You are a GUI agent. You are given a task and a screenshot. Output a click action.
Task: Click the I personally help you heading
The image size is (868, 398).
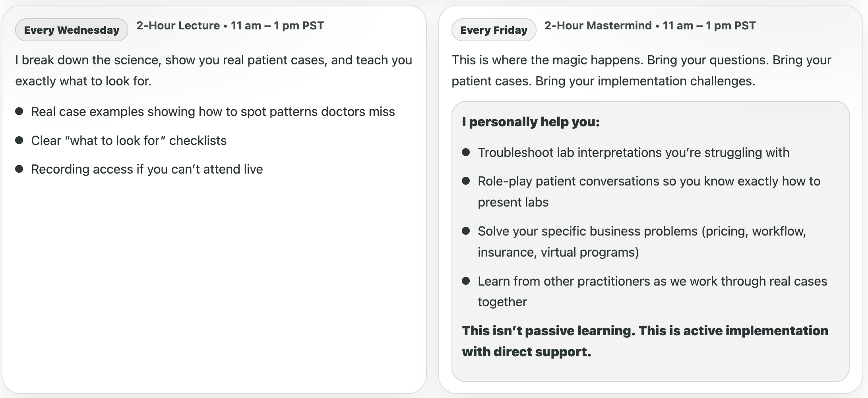(531, 122)
